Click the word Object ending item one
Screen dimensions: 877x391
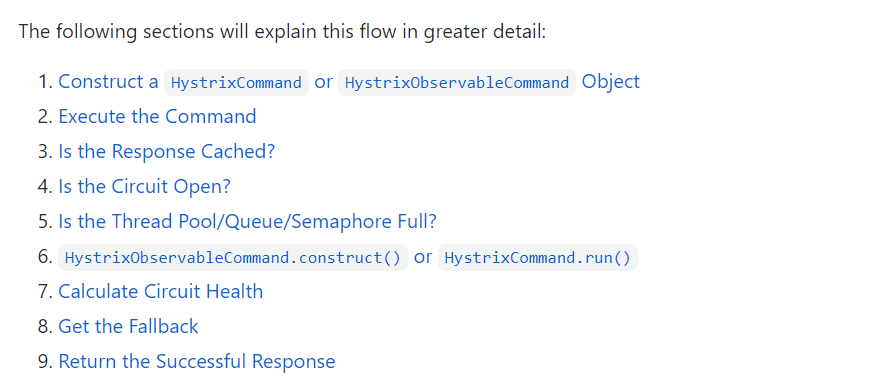click(x=611, y=82)
